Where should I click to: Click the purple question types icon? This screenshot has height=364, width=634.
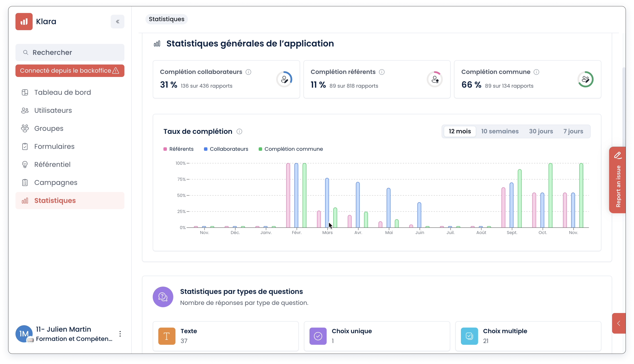(163, 297)
